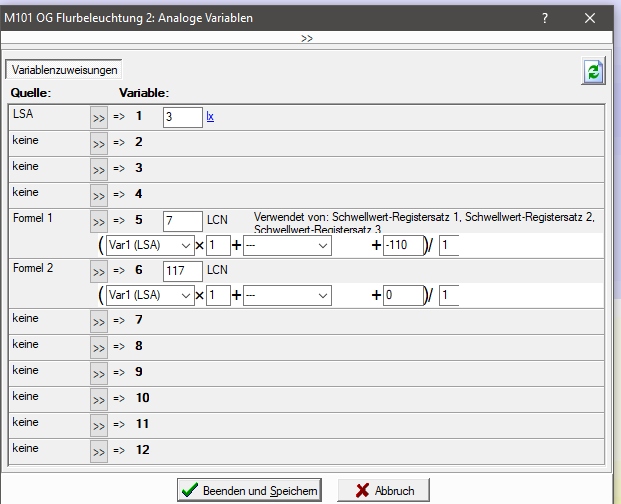Click the >> source button for Variable 2
This screenshot has height=504, width=621.
[99, 144]
